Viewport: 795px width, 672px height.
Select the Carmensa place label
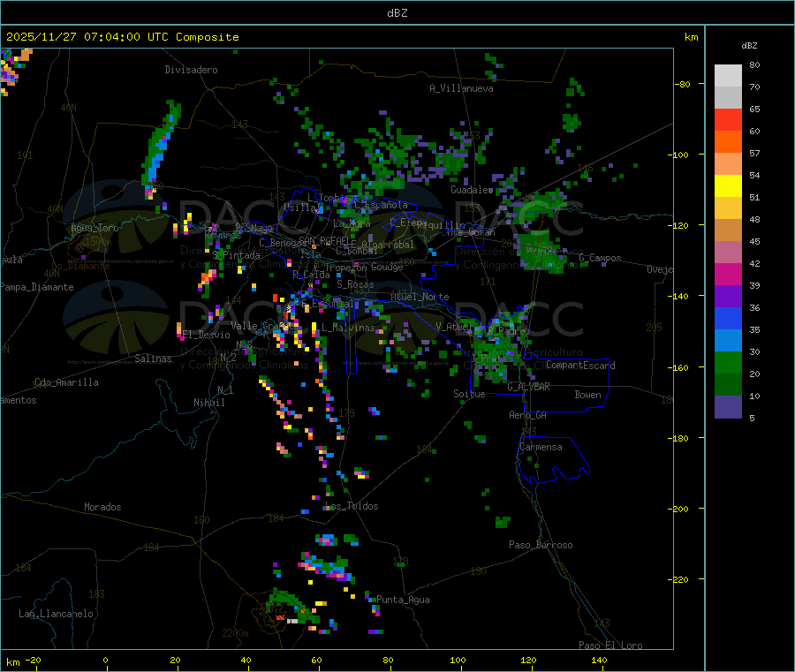pyautogui.click(x=541, y=447)
